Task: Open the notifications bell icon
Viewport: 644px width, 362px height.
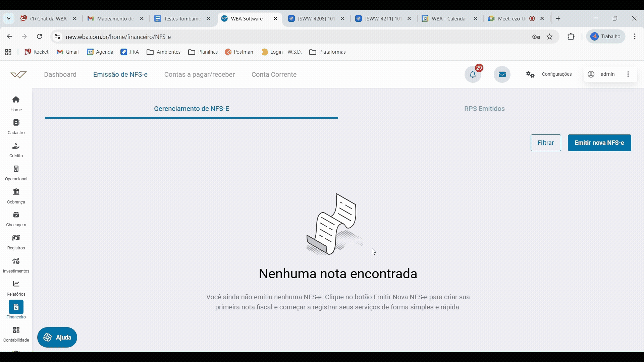Action: (x=473, y=74)
